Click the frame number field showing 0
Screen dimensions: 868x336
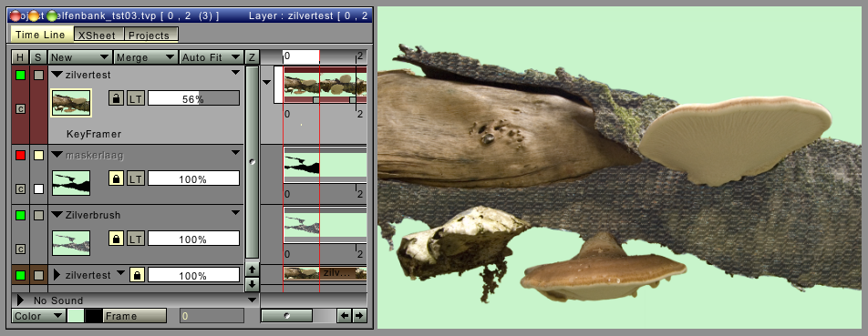[x=212, y=316]
